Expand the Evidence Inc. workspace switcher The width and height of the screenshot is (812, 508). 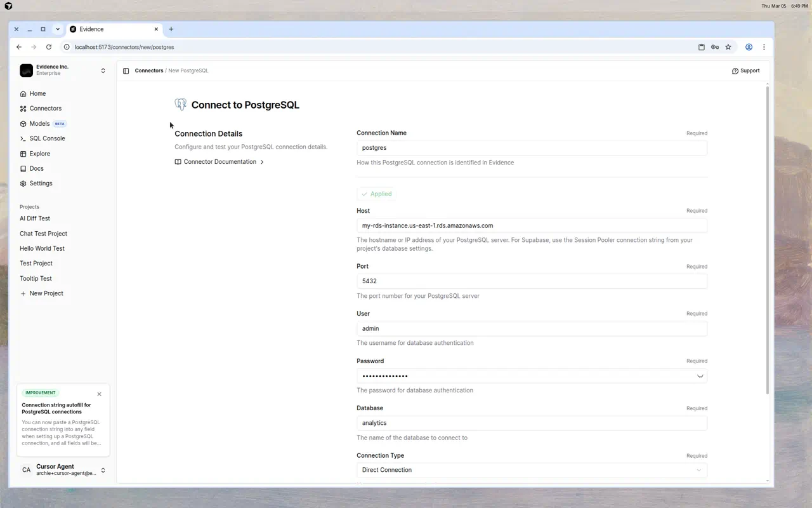click(x=103, y=70)
